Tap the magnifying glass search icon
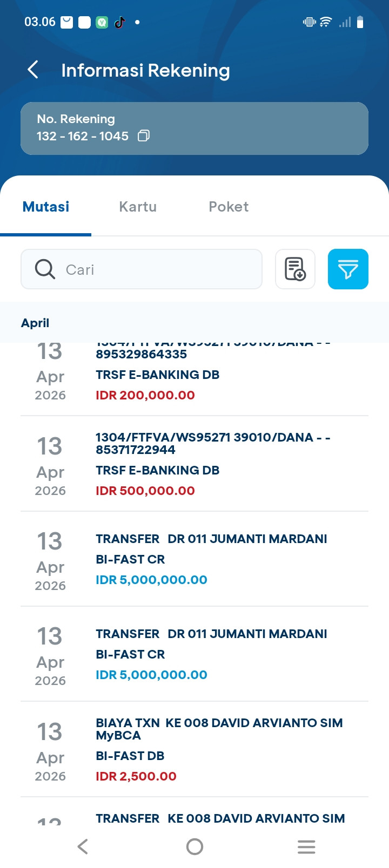The height and width of the screenshot is (868, 389). coord(45,269)
